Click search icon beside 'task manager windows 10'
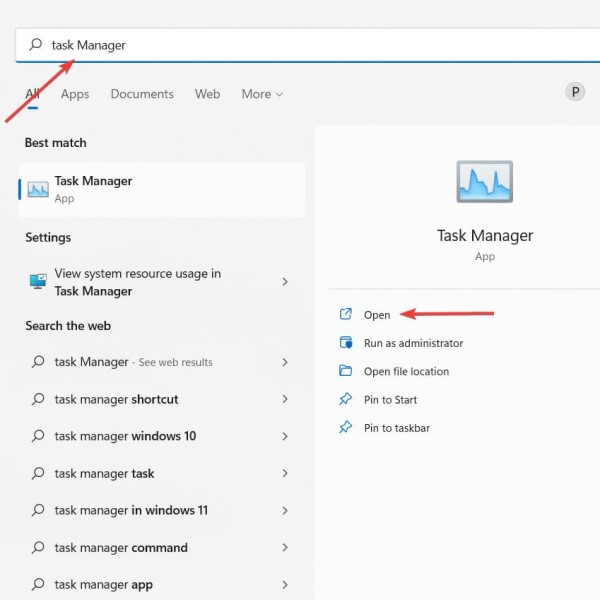Image resolution: width=600 pixels, height=600 pixels. (x=38, y=436)
